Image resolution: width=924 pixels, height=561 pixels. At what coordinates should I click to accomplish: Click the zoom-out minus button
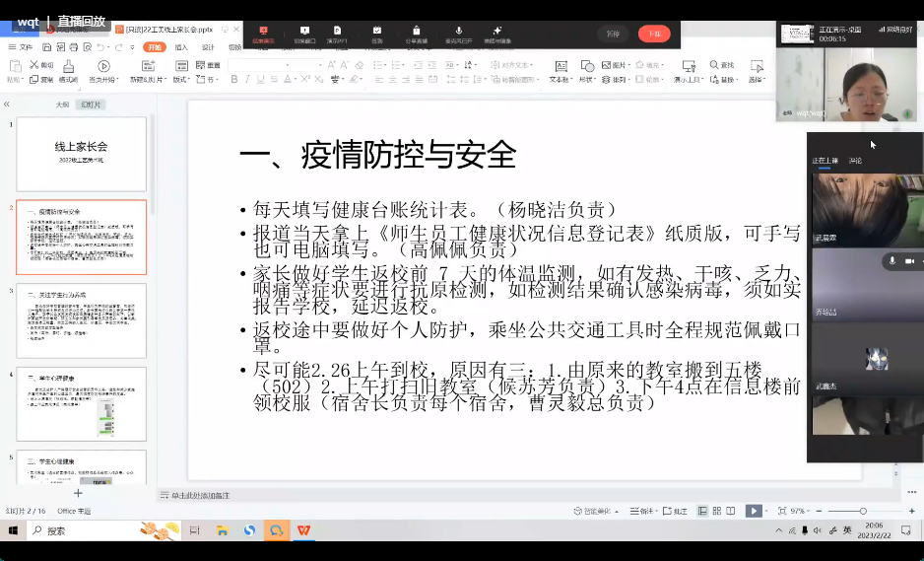[820, 511]
